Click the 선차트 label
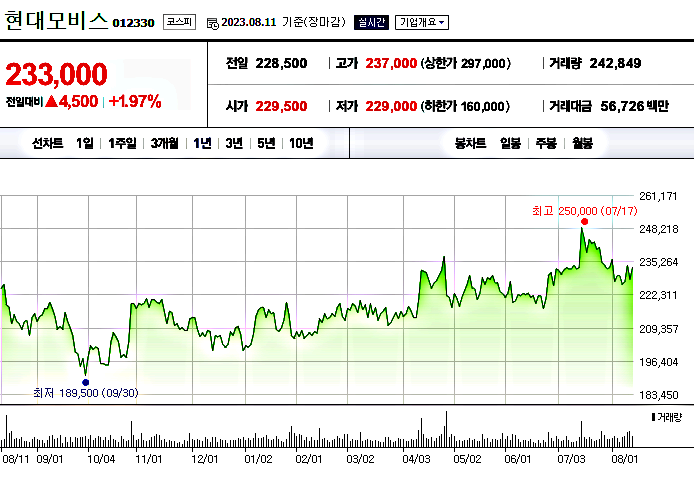Viewport: 694px width, 479px height. point(47,143)
